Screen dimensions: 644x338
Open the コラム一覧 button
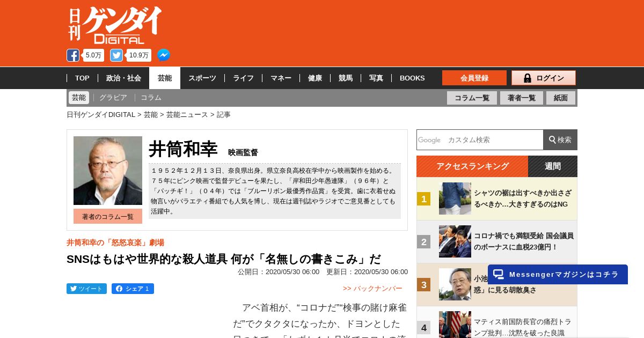click(x=472, y=98)
